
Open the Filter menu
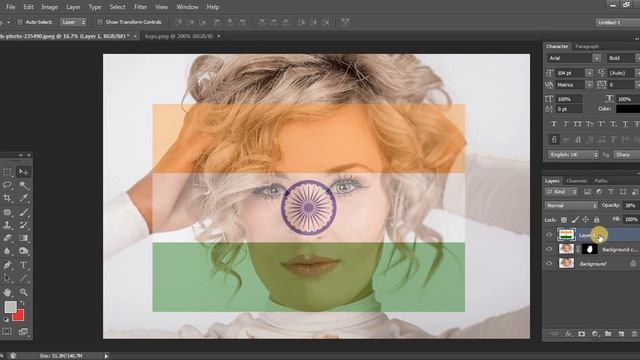pyautogui.click(x=140, y=7)
